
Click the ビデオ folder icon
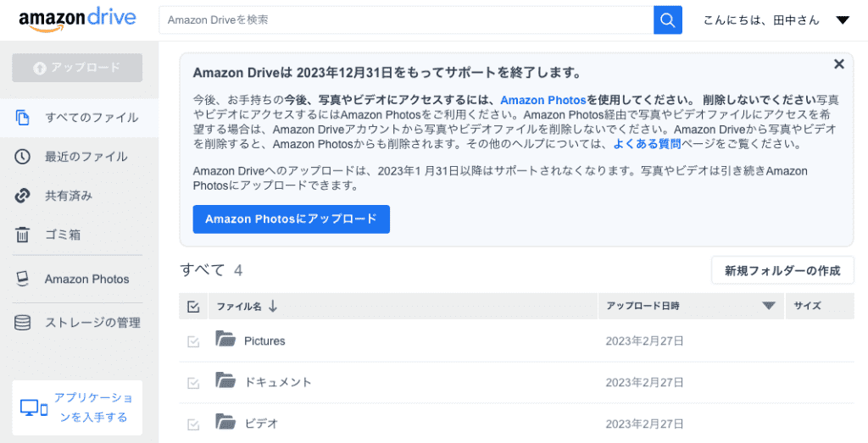pos(225,422)
